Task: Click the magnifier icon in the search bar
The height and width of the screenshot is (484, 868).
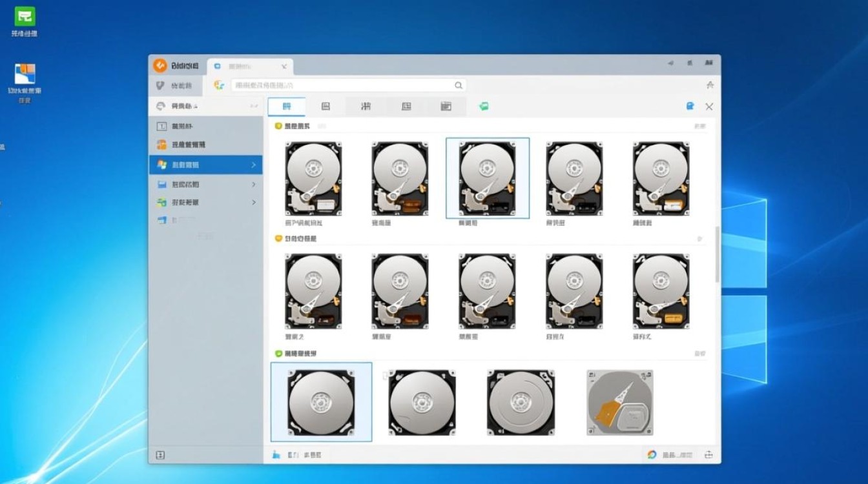Action: point(459,85)
